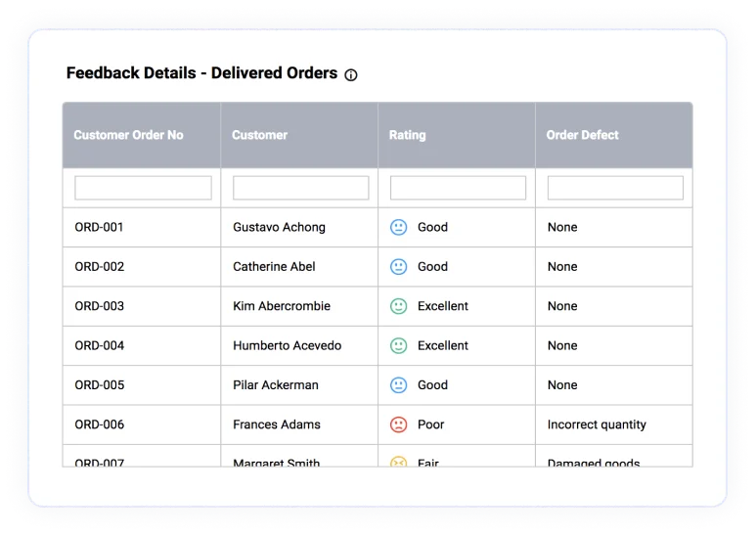
Task: Focus the Customer column filter field
Action: [301, 188]
